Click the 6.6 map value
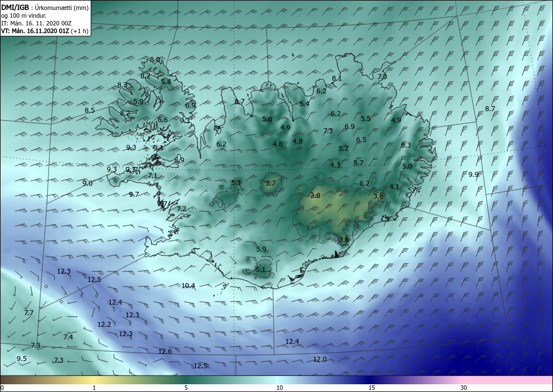553x392 pixels. [x=163, y=119]
